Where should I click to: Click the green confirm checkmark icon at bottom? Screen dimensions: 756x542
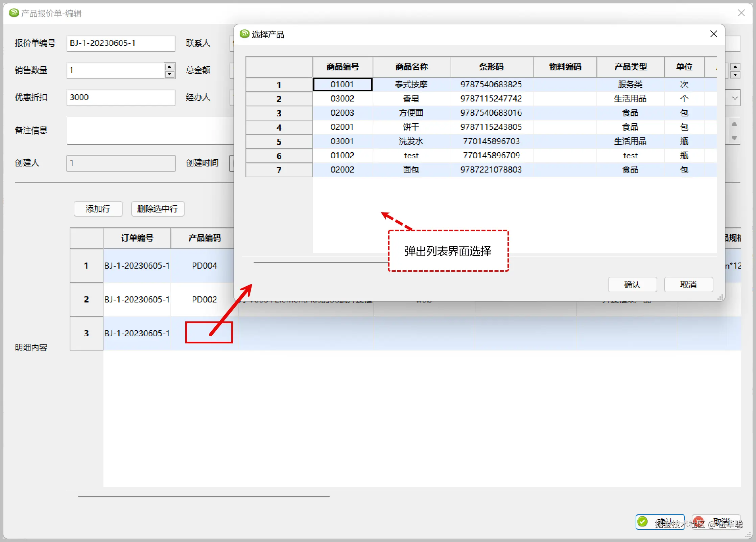[642, 521]
